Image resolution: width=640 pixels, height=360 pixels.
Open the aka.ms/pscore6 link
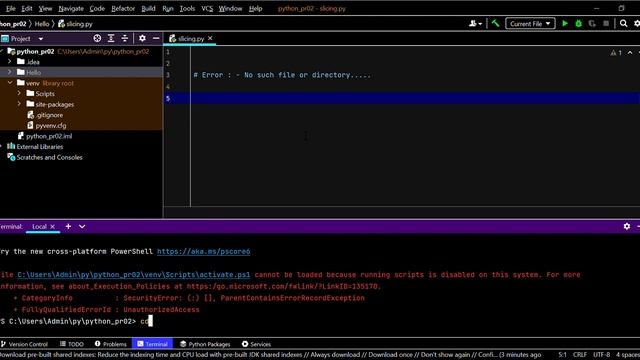coord(204,251)
